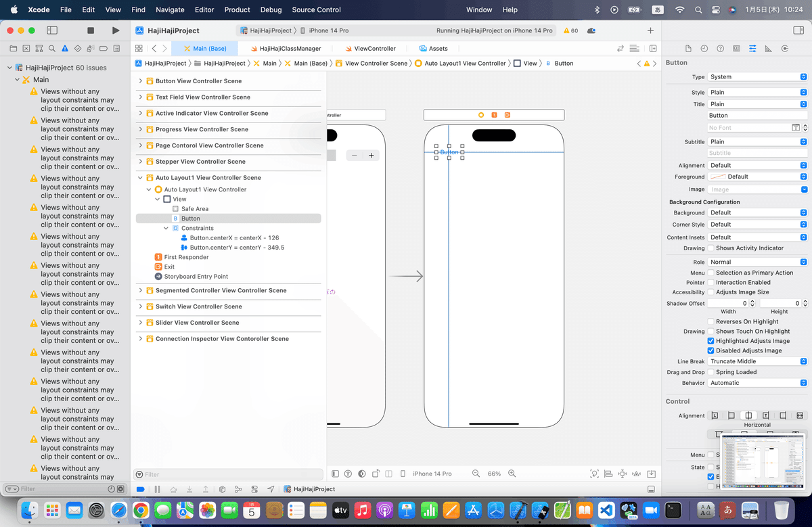Toggle Shows Activity Indicator checkbox
812x527 pixels.
pyautogui.click(x=710, y=248)
